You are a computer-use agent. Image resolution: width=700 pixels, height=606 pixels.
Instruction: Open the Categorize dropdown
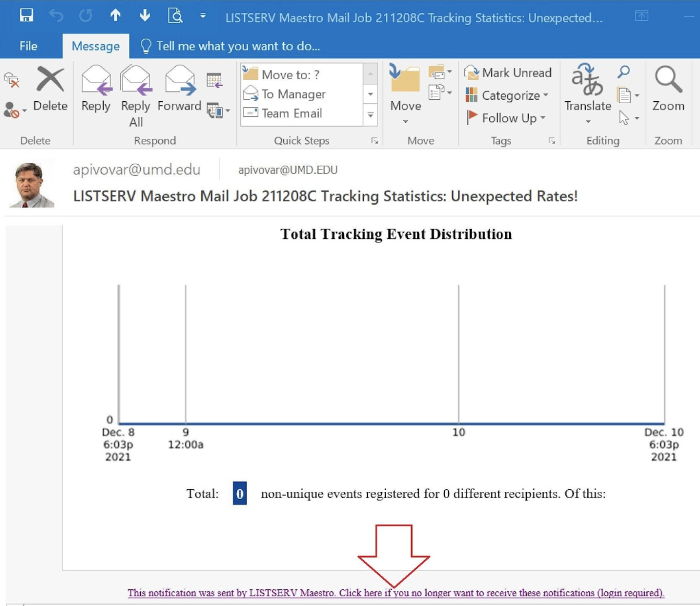point(507,95)
